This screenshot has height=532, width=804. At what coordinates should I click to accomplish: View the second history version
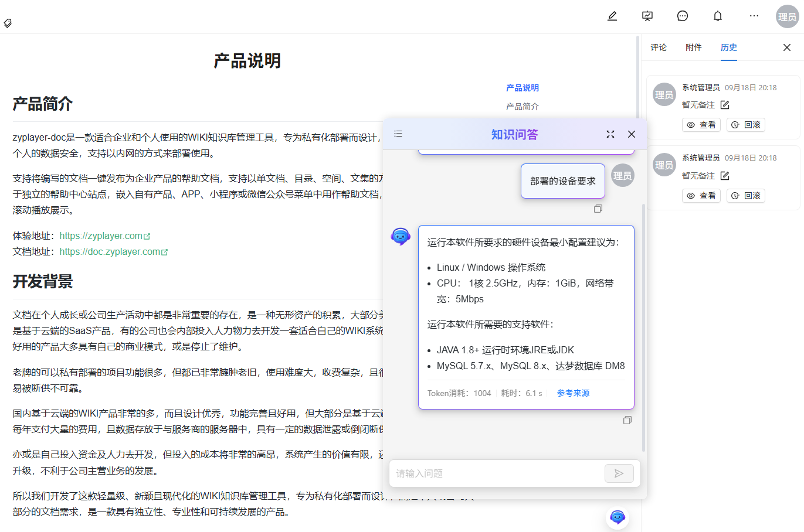coord(701,196)
